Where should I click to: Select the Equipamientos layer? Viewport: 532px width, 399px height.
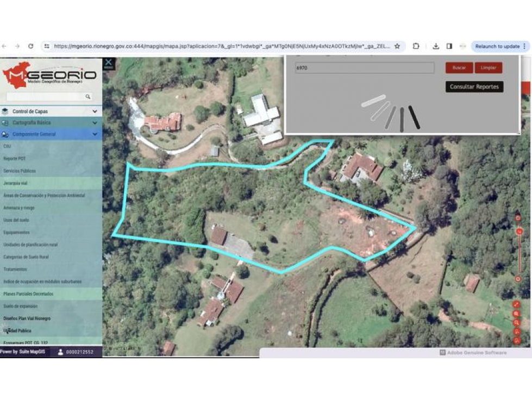[x=17, y=233]
